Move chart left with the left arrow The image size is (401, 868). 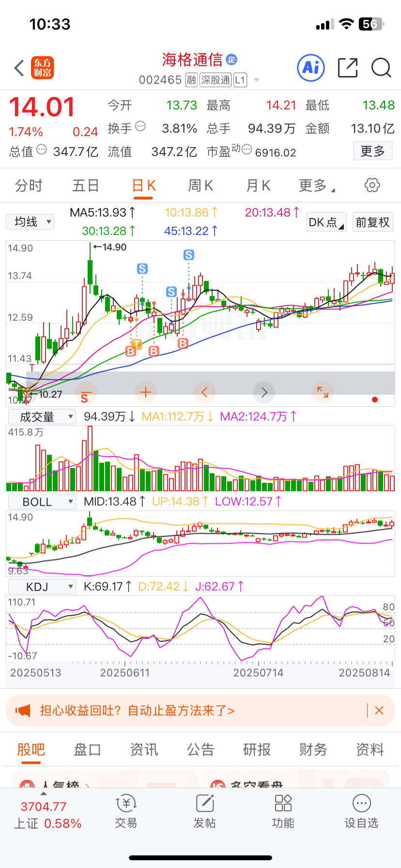coord(204,392)
